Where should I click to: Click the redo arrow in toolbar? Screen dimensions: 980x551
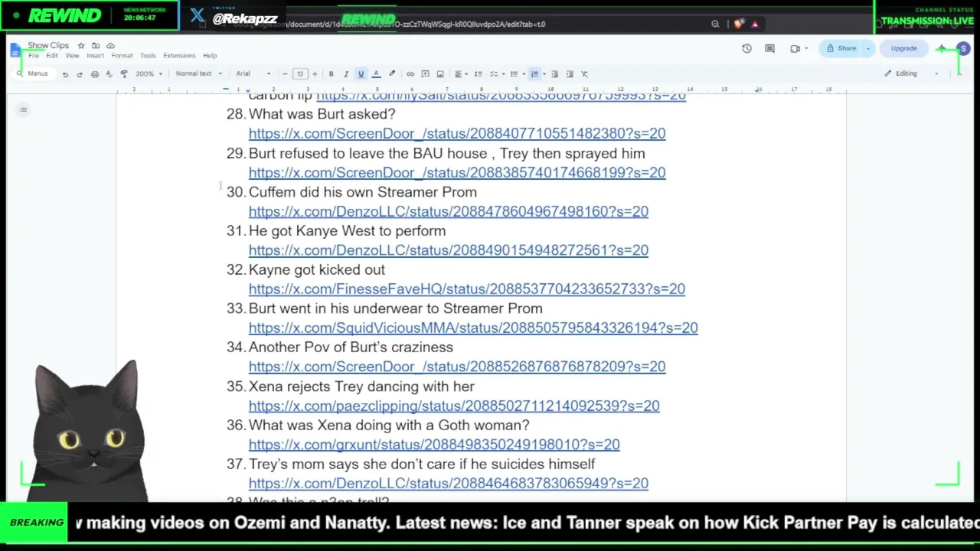[80, 74]
